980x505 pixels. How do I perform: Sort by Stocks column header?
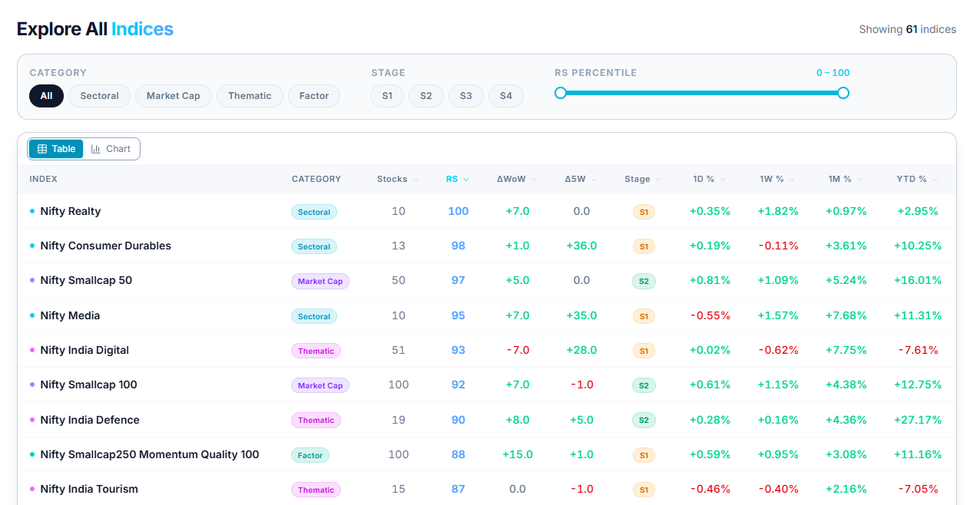point(398,179)
